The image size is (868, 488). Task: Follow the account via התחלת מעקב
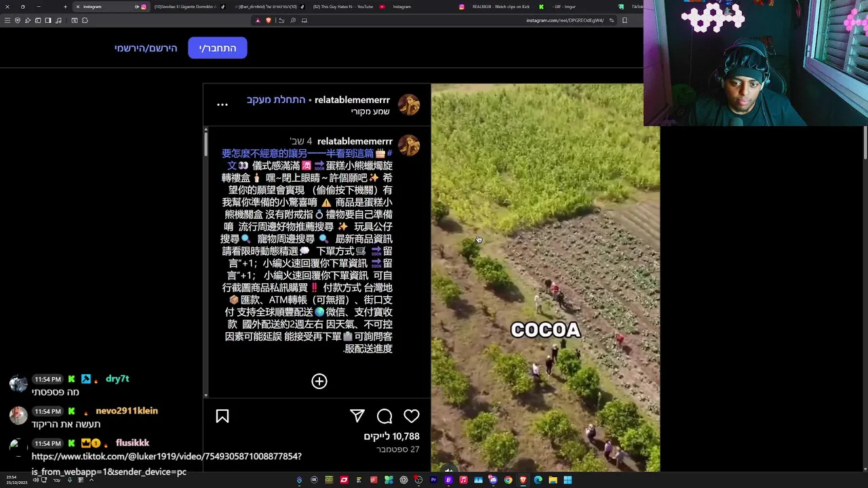click(276, 100)
